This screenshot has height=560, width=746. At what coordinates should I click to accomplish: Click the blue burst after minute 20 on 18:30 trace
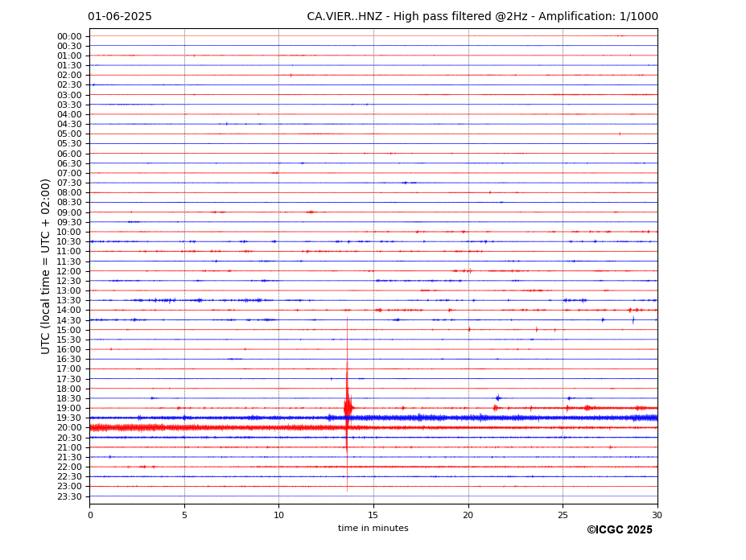pyautogui.click(x=497, y=397)
